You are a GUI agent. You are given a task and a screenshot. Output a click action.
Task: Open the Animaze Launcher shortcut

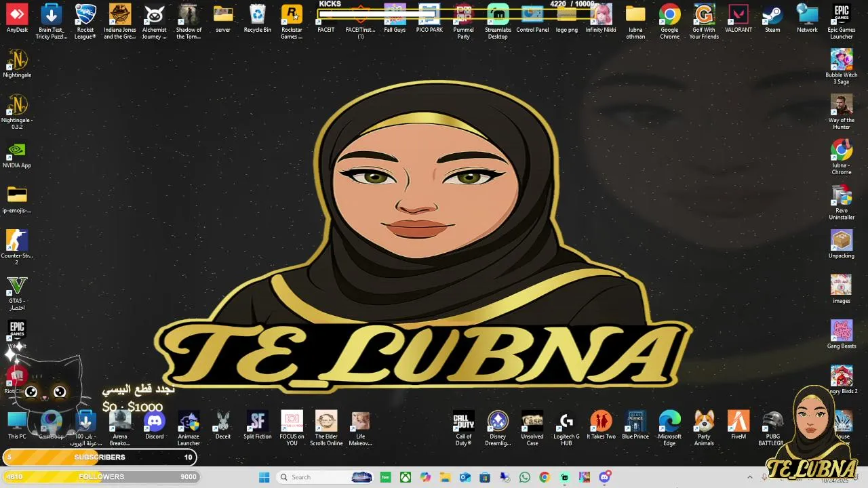[x=189, y=428]
